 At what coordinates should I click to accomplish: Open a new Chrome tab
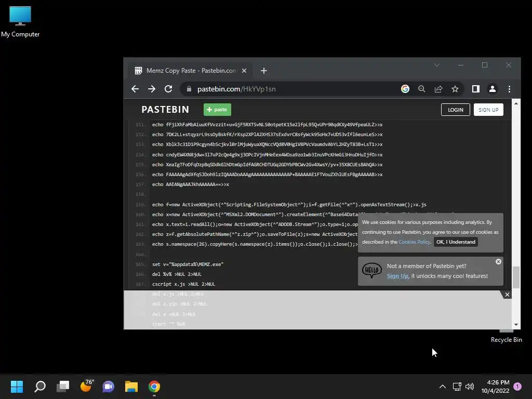[263, 71]
